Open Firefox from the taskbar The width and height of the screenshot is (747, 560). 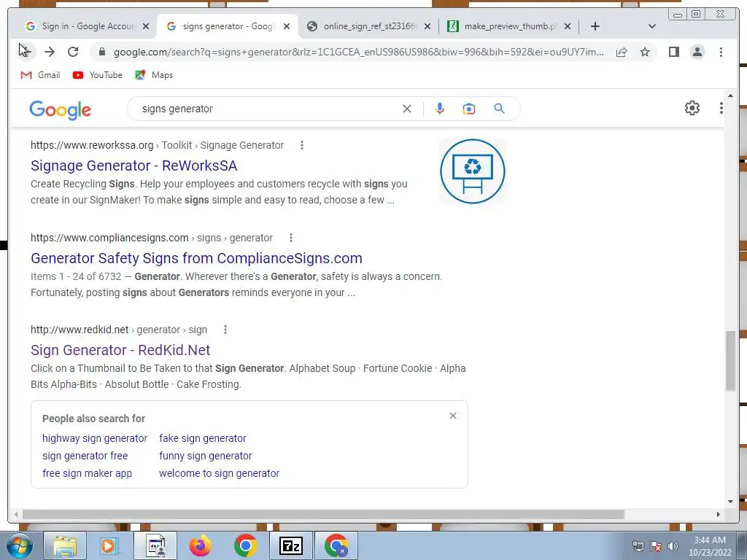[x=200, y=545]
